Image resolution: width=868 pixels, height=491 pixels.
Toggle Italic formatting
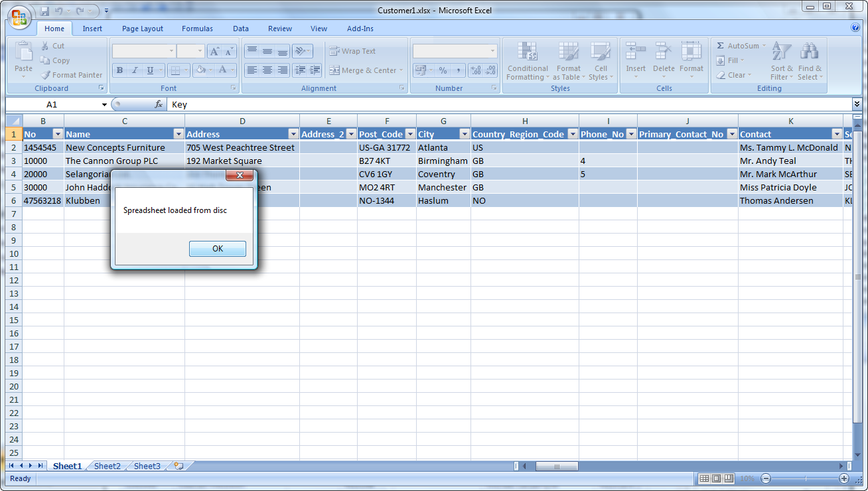tap(135, 70)
